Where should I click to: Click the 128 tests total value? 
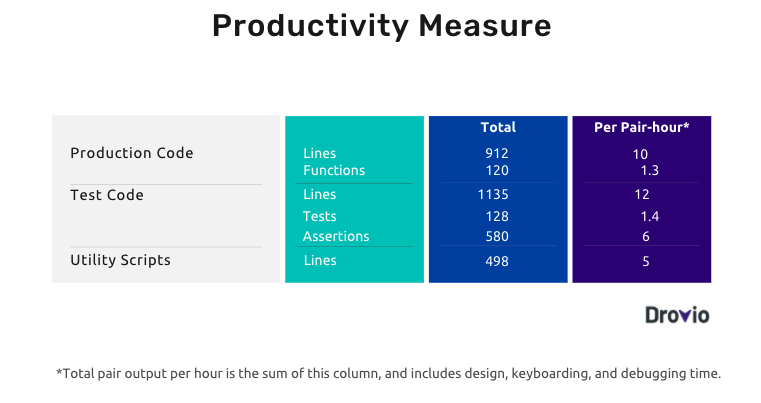[497, 216]
